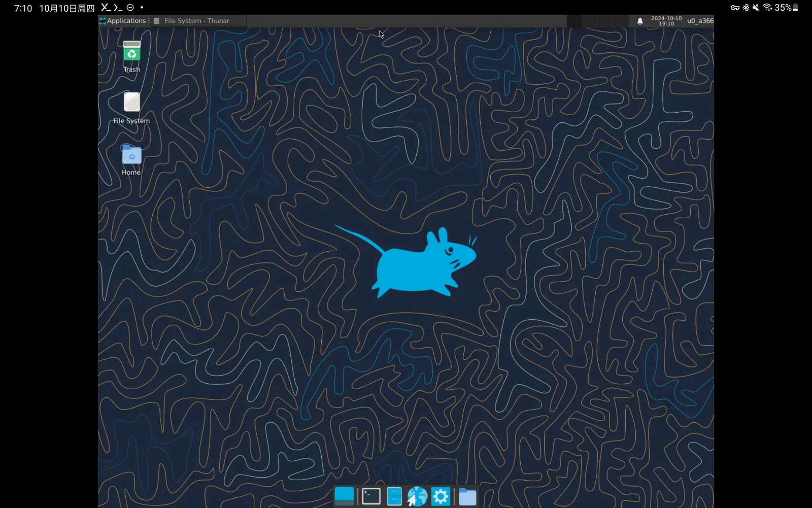Select the Home folder desktop icon

coord(131,155)
